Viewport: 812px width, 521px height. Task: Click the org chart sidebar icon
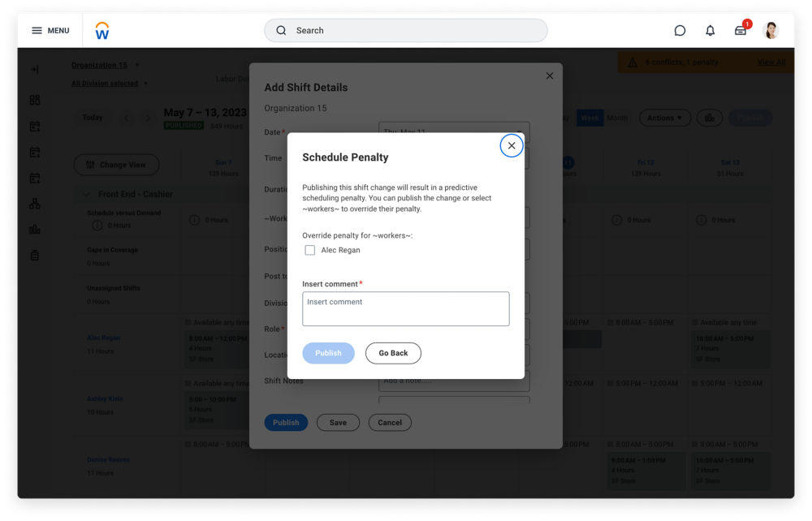[x=34, y=204]
